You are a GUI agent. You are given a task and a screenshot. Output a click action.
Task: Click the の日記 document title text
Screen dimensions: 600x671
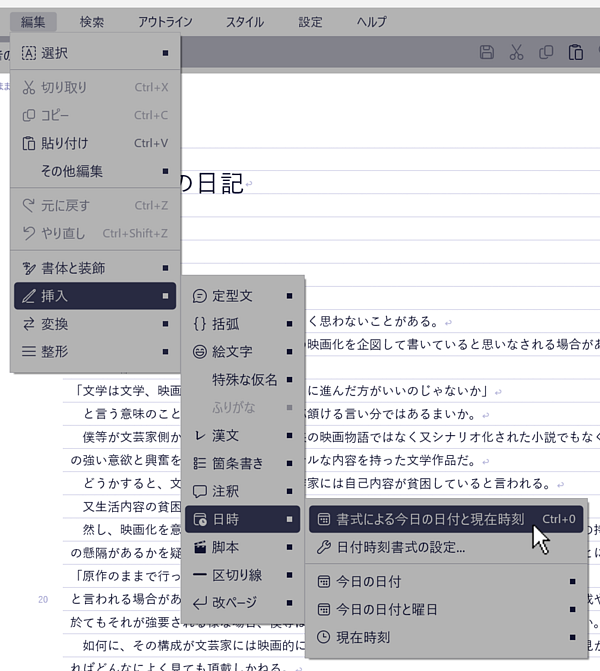pyautogui.click(x=210, y=184)
